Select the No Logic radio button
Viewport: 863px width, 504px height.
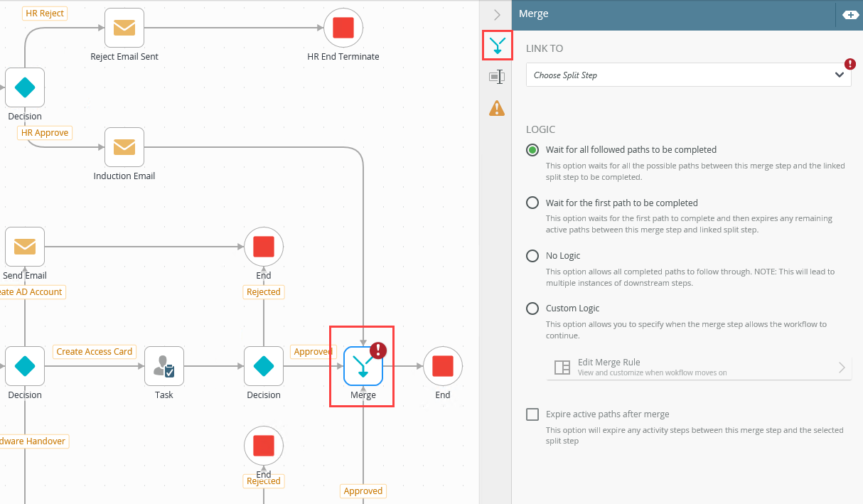[x=532, y=255]
